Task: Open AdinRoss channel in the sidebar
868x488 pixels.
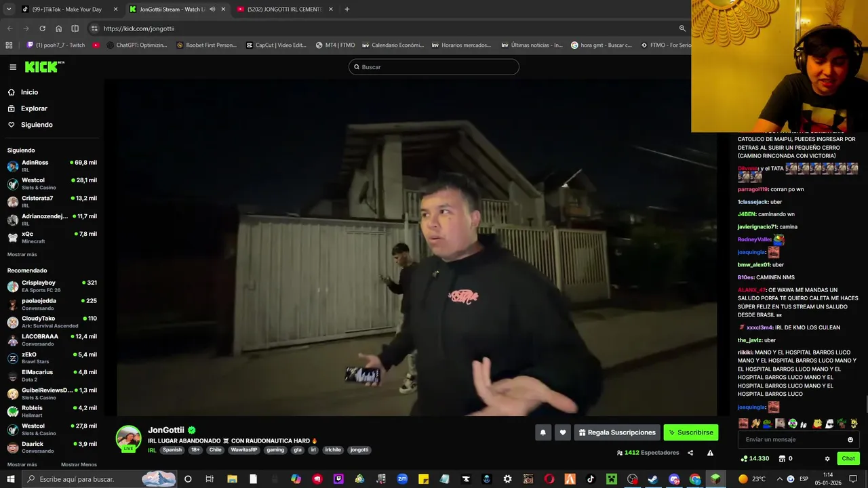Action: pyautogui.click(x=52, y=166)
